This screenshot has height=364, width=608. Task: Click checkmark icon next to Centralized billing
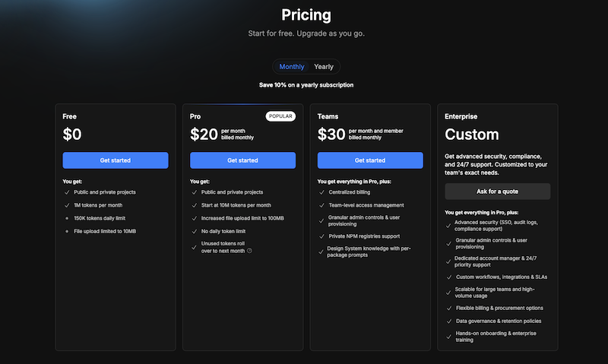(x=321, y=192)
